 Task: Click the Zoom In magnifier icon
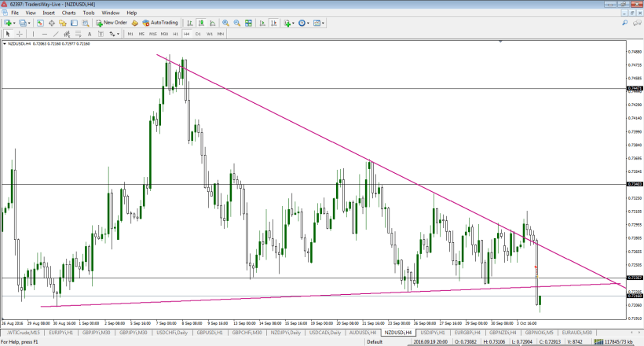click(x=225, y=23)
